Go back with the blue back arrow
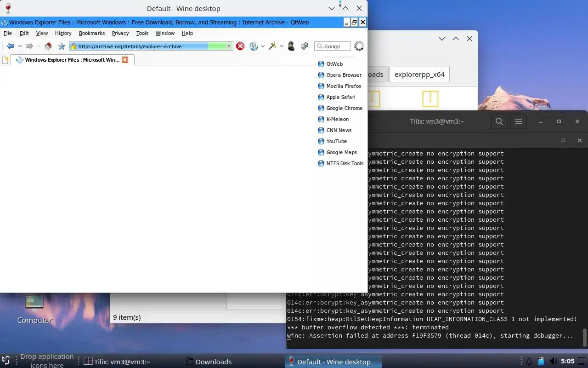Screen dimensions: 588x368 pyautogui.click(x=11, y=46)
